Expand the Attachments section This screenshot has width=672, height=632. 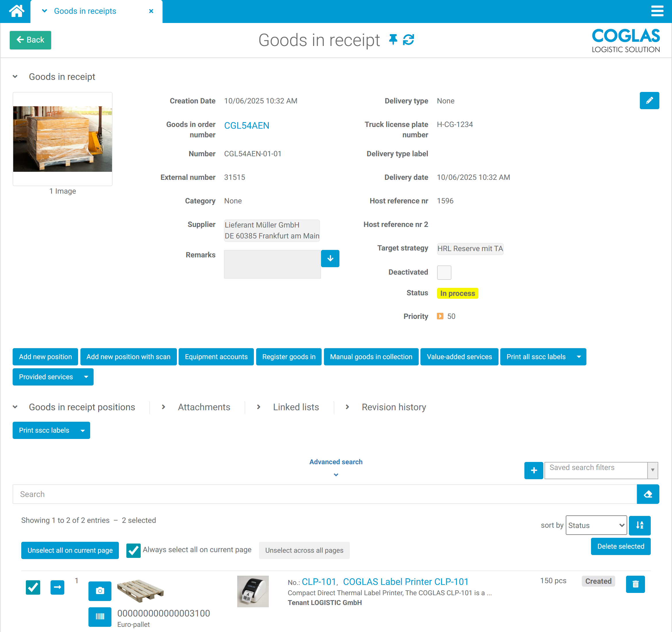tap(204, 407)
